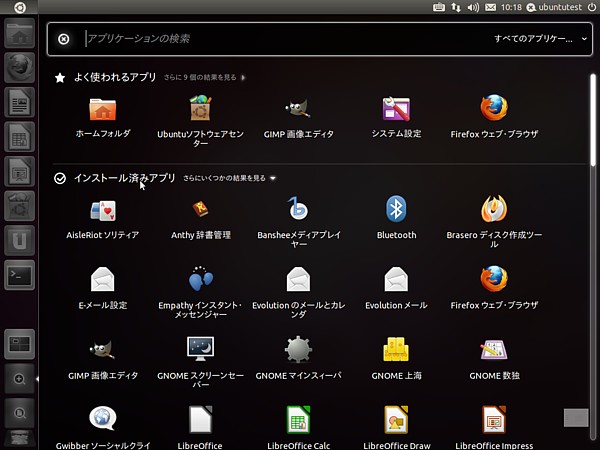Launch Firefox in the installed apps section

494,279
